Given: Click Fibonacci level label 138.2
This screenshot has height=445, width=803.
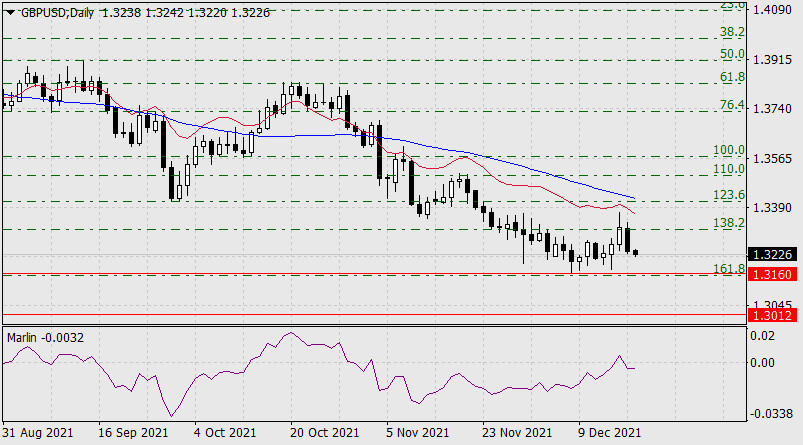Looking at the screenshot, I should [x=729, y=223].
